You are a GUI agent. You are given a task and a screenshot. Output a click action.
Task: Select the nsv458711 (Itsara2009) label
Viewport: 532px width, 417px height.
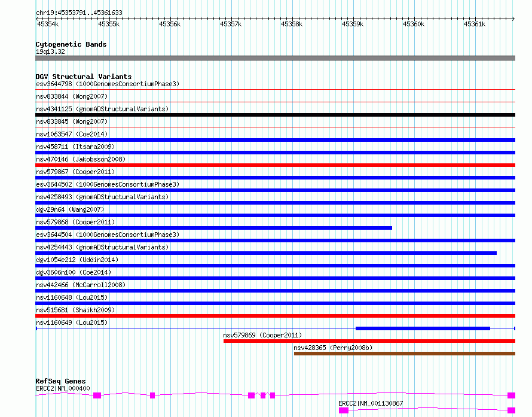pyautogui.click(x=75, y=147)
